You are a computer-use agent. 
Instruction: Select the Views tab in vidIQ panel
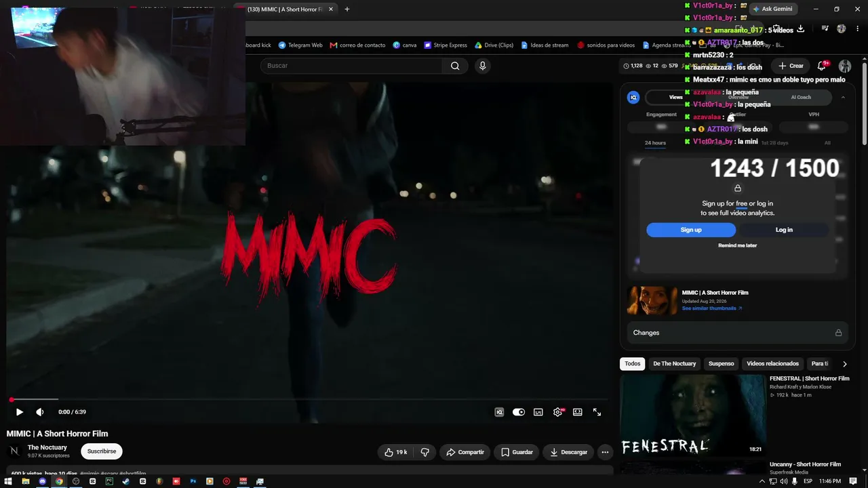tap(676, 97)
